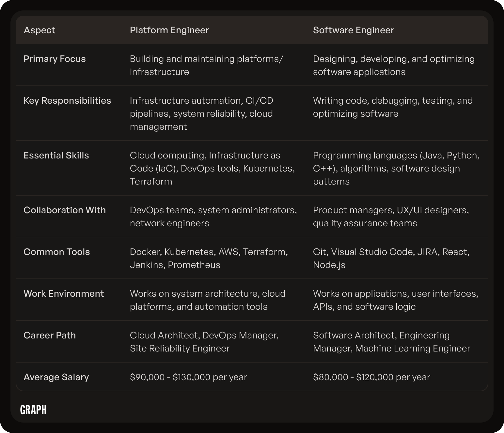Select the "Average Salary" row label
The image size is (504, 433).
click(56, 377)
